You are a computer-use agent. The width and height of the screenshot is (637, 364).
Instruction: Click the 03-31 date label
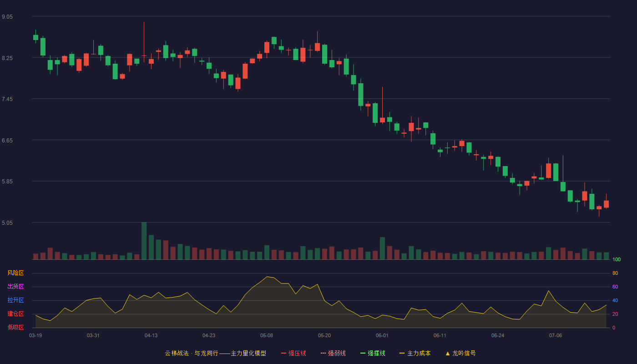[93, 335]
